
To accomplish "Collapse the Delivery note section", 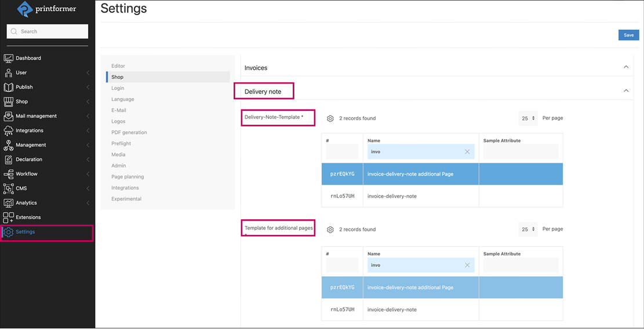I will (626, 91).
